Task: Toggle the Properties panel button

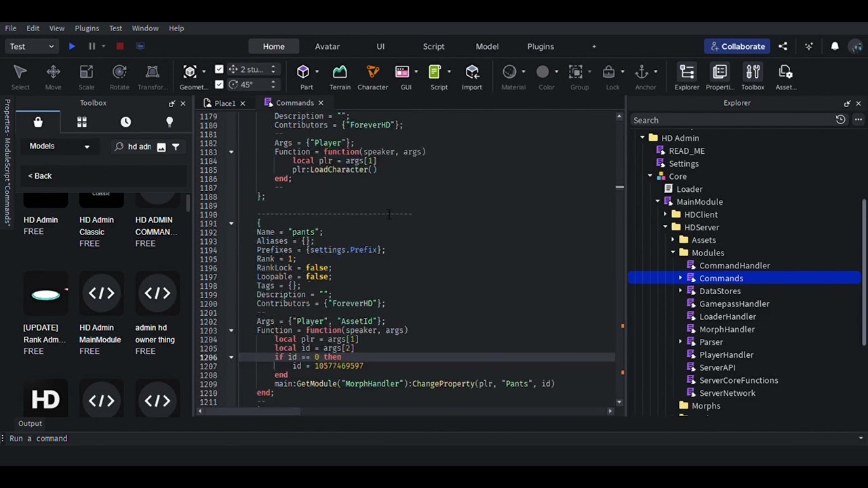Action: (719, 76)
